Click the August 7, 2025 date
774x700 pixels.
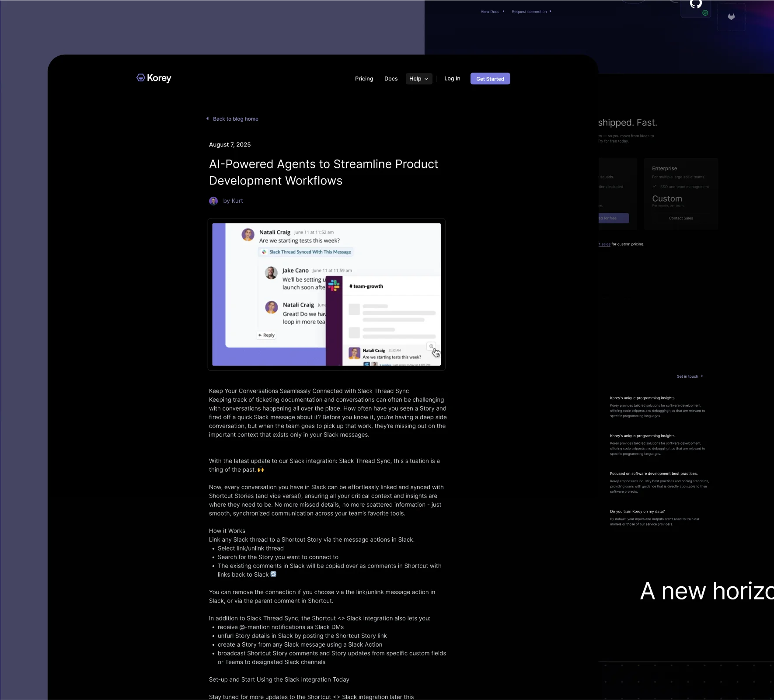click(230, 145)
